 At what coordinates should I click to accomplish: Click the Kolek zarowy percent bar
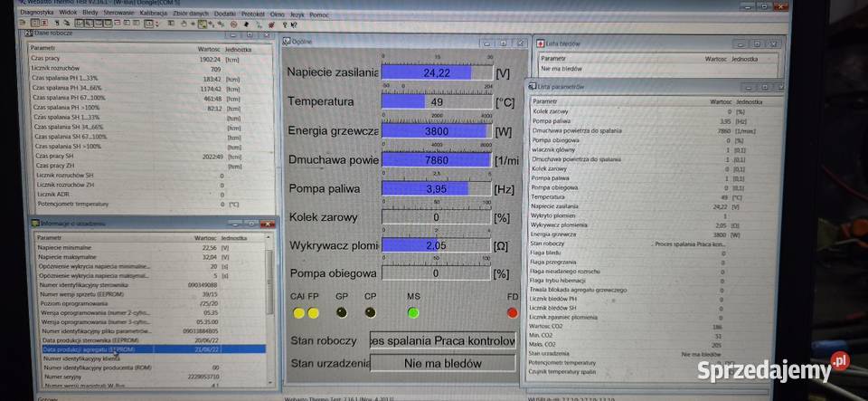(437, 217)
